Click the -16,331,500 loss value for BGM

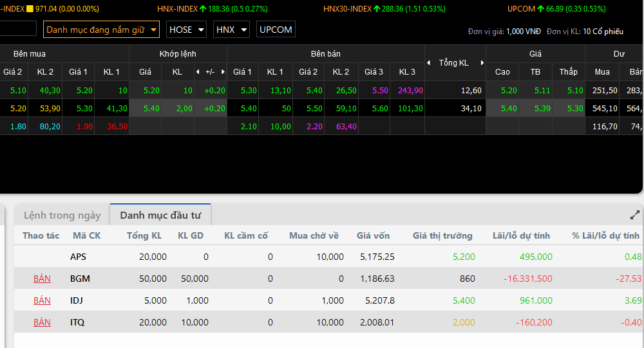coord(528,279)
